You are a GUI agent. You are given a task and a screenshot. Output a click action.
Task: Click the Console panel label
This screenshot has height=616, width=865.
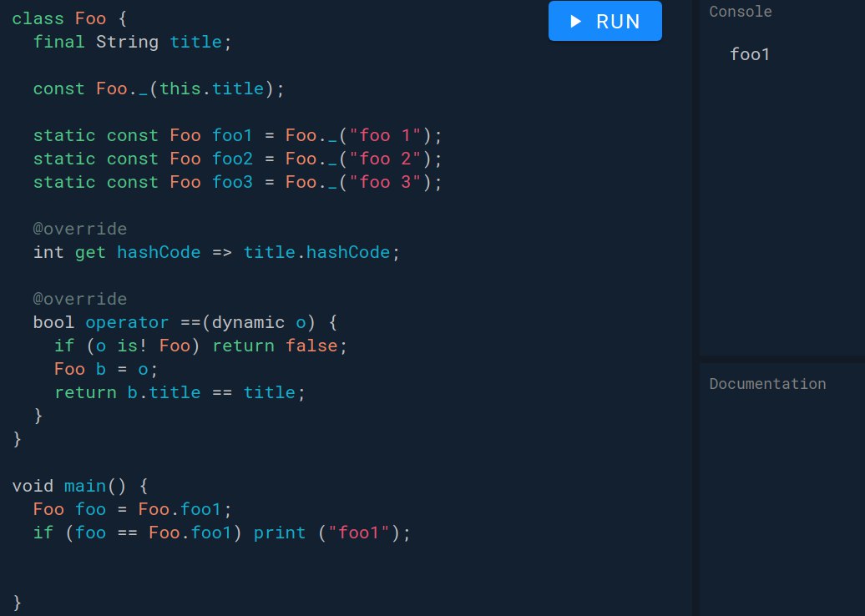741,12
